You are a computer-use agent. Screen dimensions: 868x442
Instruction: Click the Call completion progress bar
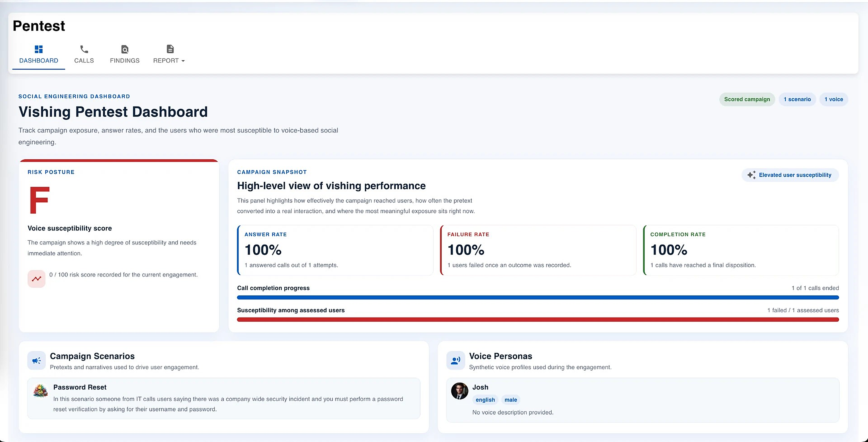coord(538,298)
